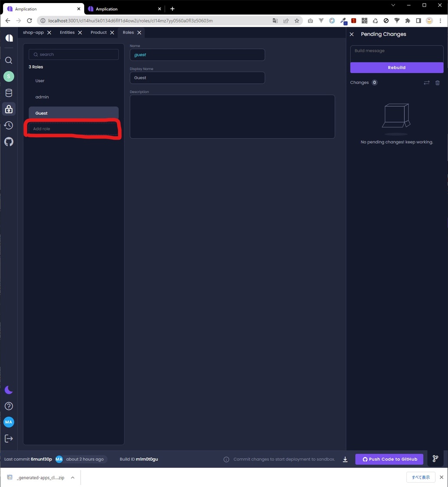Close the Roles tab
Screen dimensions: 448x487
click(x=139, y=33)
